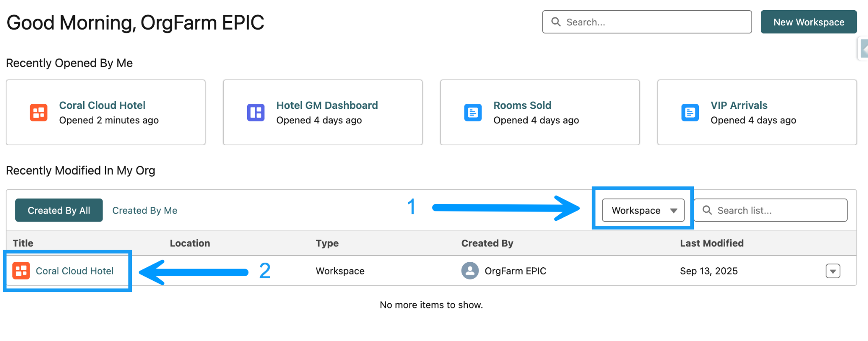Click the New Workspace button
The image size is (868, 341).
tap(808, 22)
